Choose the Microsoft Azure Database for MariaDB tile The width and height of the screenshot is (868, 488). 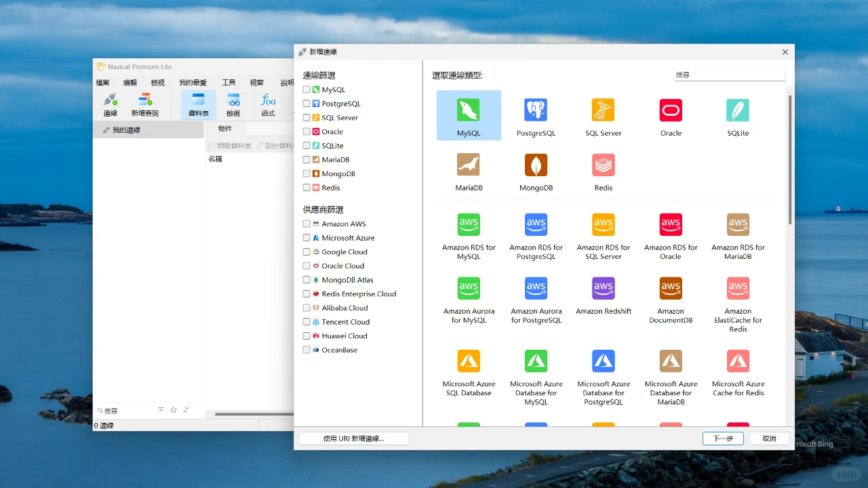671,377
